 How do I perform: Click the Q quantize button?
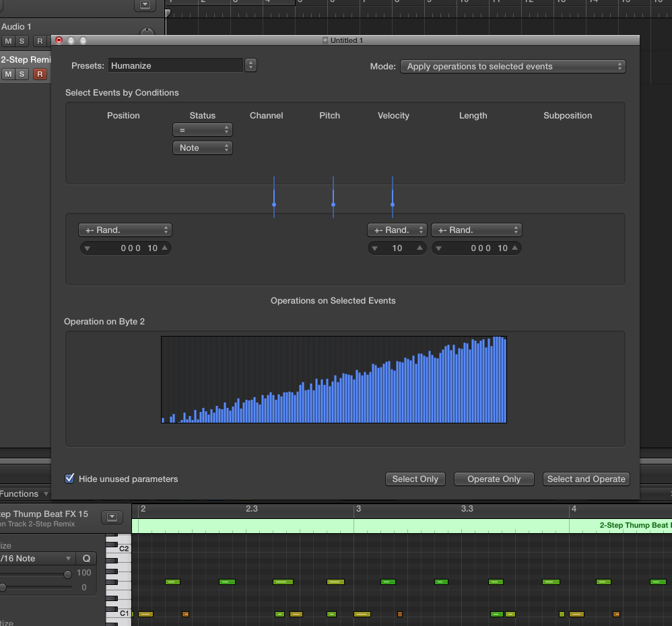point(86,558)
